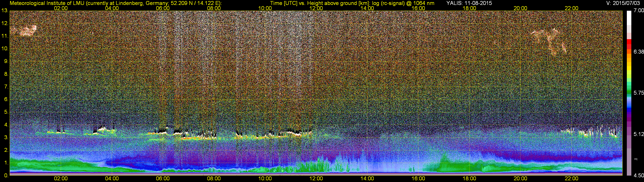Pick the 4 km height axis label

(x=6, y=125)
